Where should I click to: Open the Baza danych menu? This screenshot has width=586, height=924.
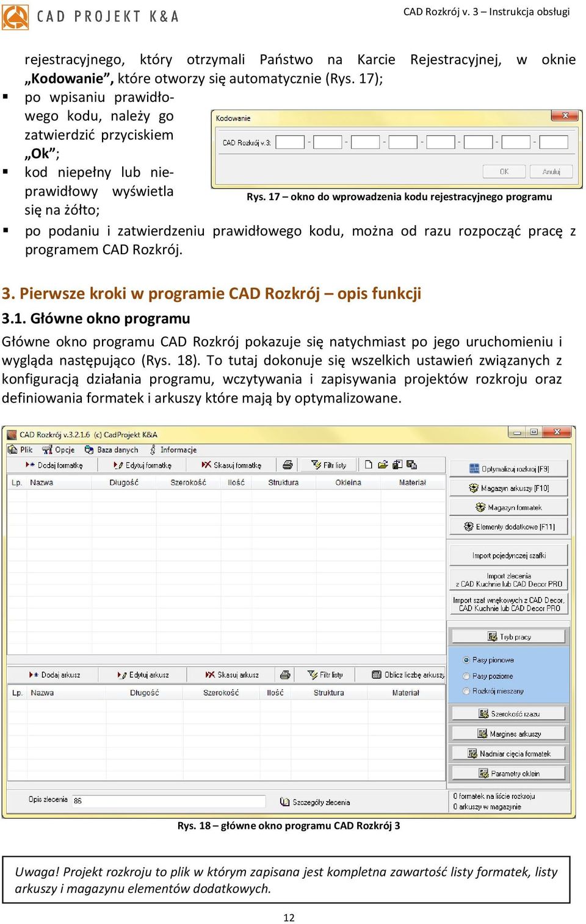(112, 449)
